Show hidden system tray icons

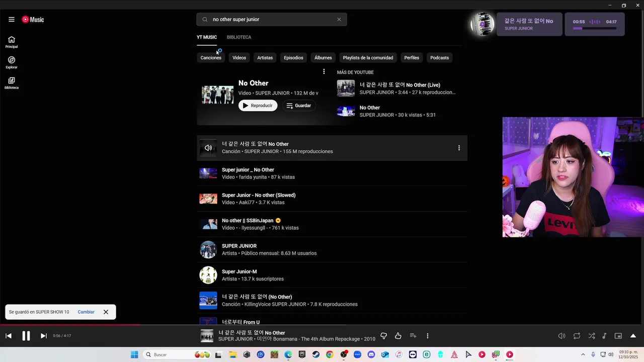(x=583, y=355)
